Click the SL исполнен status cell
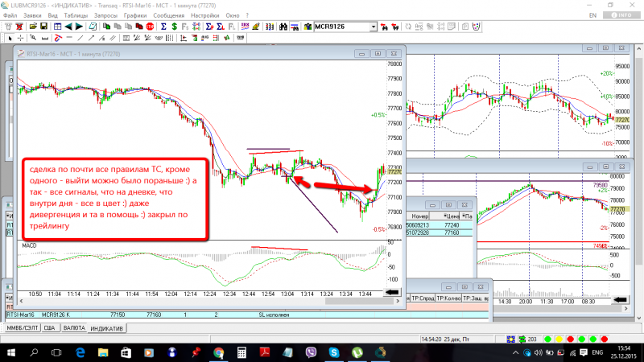This screenshot has height=362, width=644. pos(274,315)
